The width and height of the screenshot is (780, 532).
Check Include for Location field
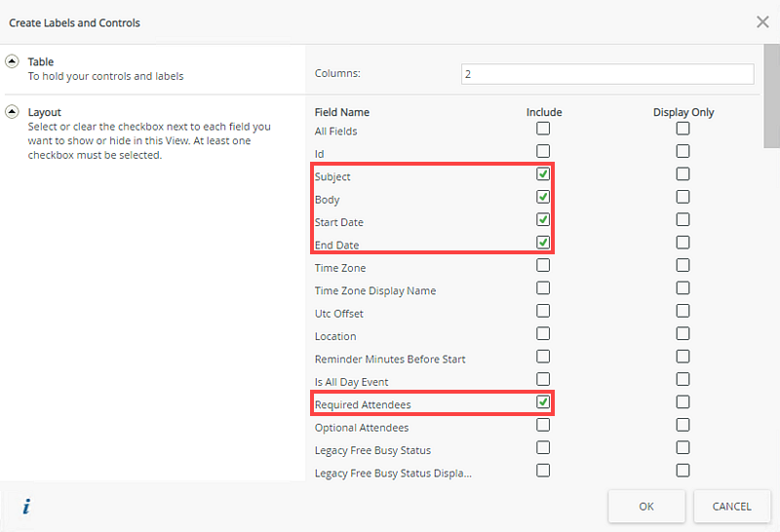point(543,333)
